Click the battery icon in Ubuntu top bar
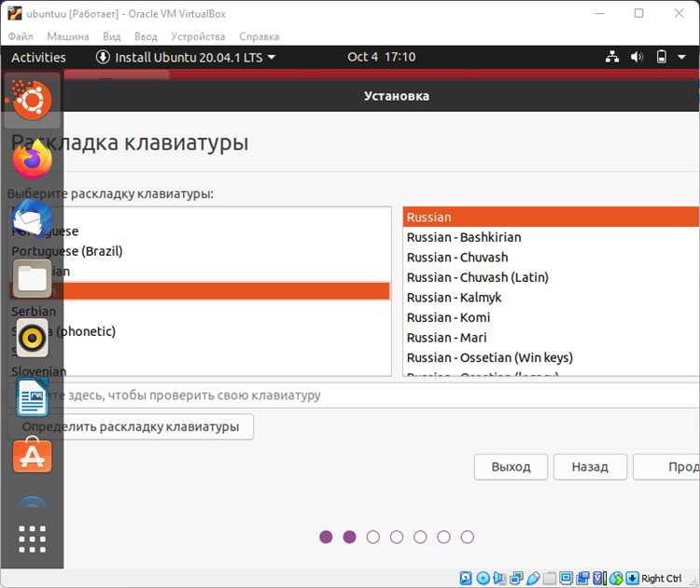The height and width of the screenshot is (588, 700). tap(662, 57)
